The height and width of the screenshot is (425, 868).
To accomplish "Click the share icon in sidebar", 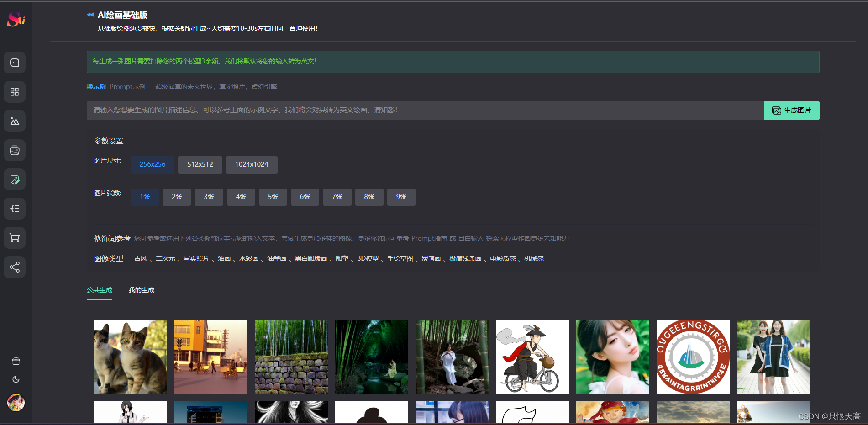I will pos(15,267).
